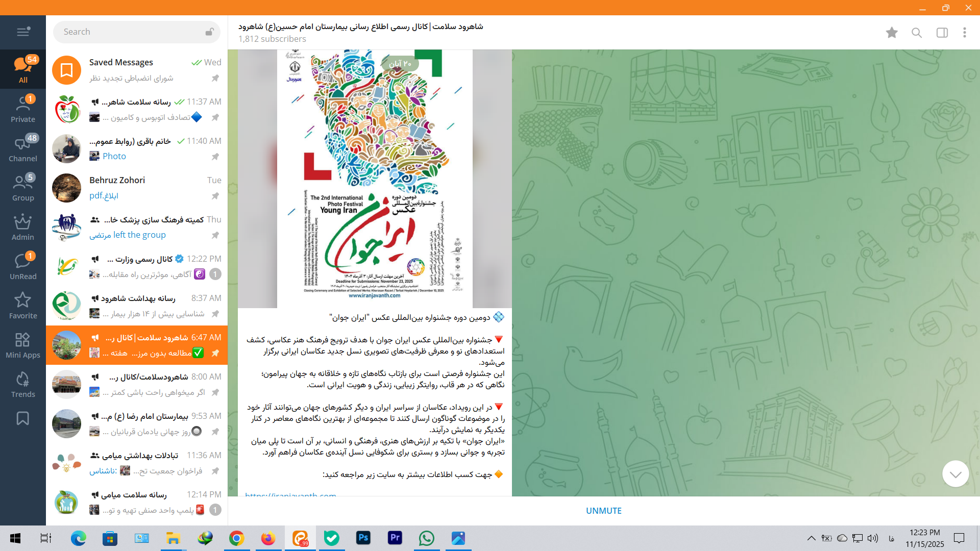Show hidden system tray icons

coord(811,538)
